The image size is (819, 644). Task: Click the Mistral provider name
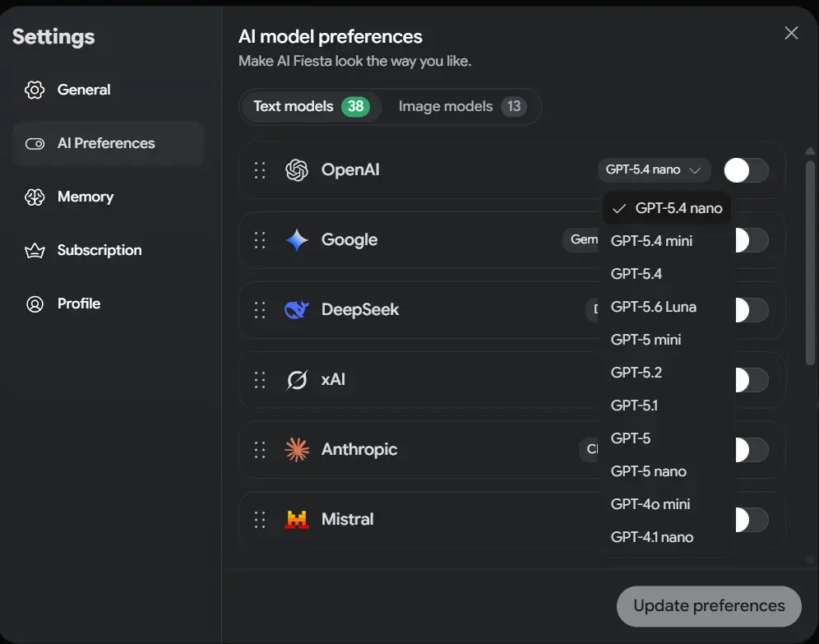(x=347, y=520)
